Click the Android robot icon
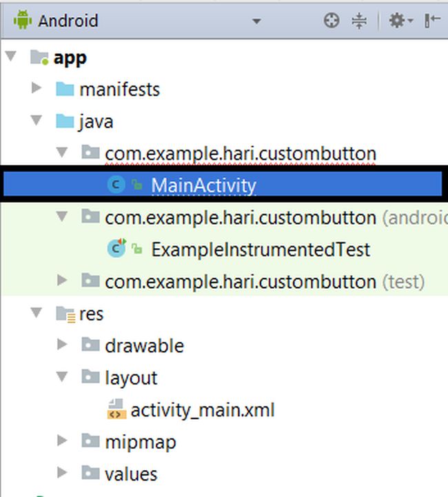 click(22, 21)
